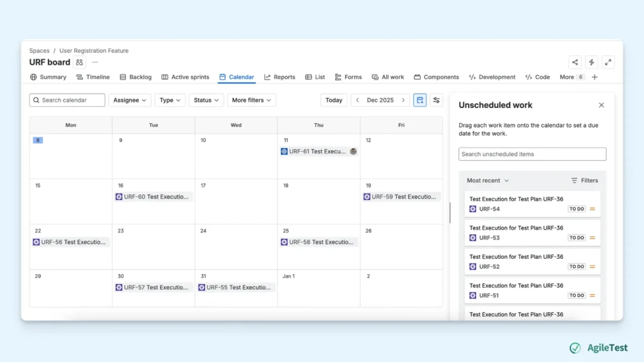Image resolution: width=644 pixels, height=362 pixels.
Task: Open the automation lightning icon
Action: point(591,62)
